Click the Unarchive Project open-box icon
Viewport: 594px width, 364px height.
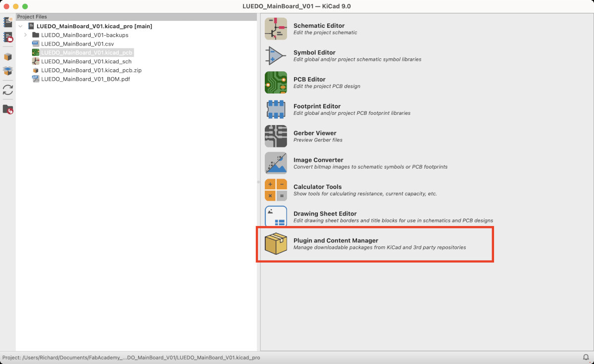(x=8, y=71)
